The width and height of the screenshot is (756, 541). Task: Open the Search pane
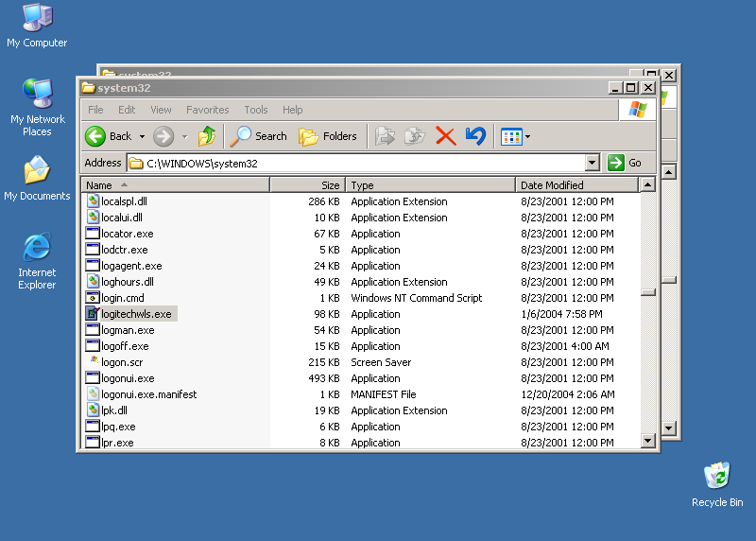pyautogui.click(x=258, y=136)
